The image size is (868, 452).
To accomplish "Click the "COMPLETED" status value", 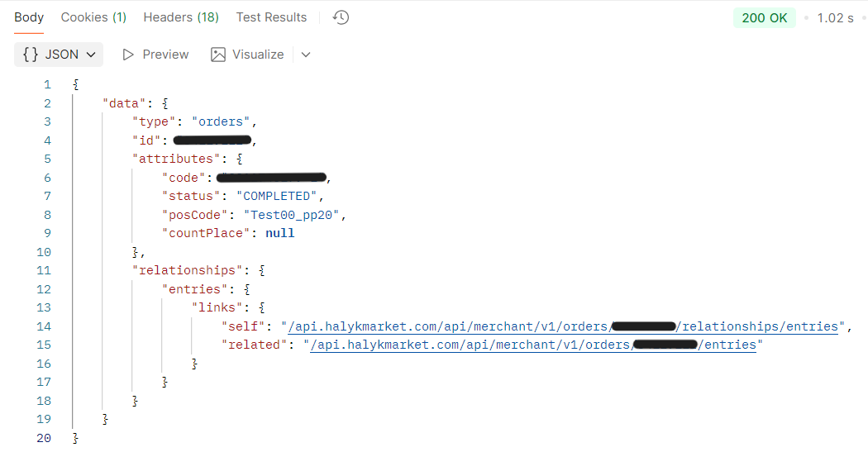I will 277,196.
